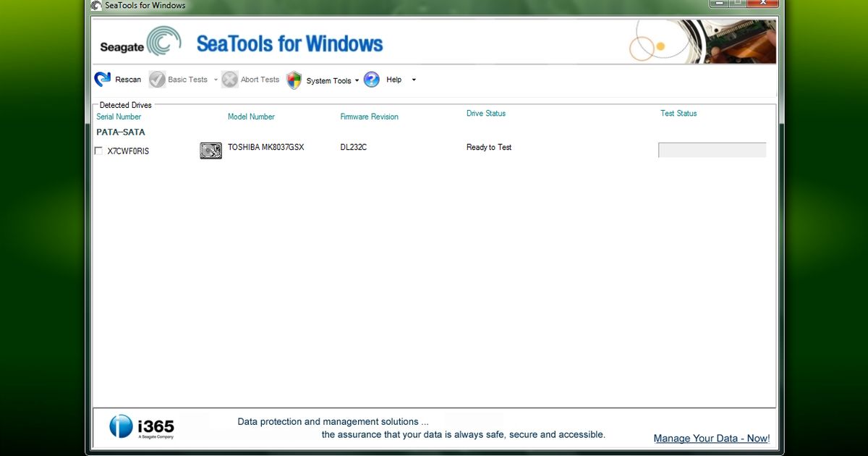Click the Abort Tests icon
The height and width of the screenshot is (456, 868).
click(x=229, y=80)
